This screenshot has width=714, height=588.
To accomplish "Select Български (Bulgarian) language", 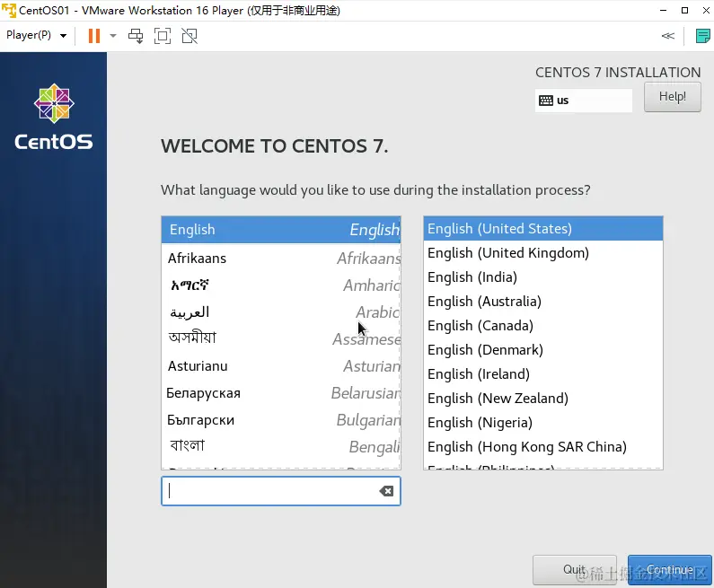I will coord(281,419).
